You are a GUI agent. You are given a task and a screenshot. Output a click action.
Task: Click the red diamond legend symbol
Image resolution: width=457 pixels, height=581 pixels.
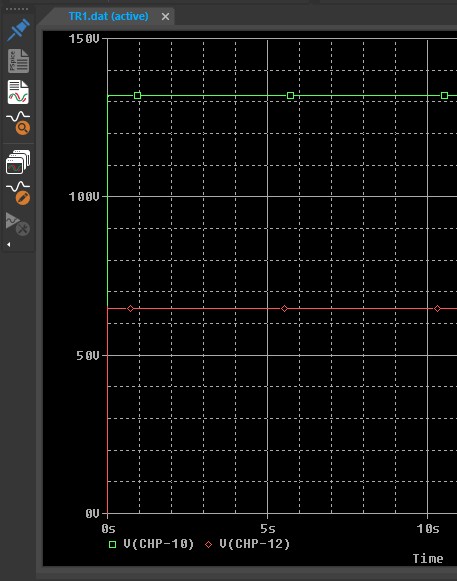point(209,544)
